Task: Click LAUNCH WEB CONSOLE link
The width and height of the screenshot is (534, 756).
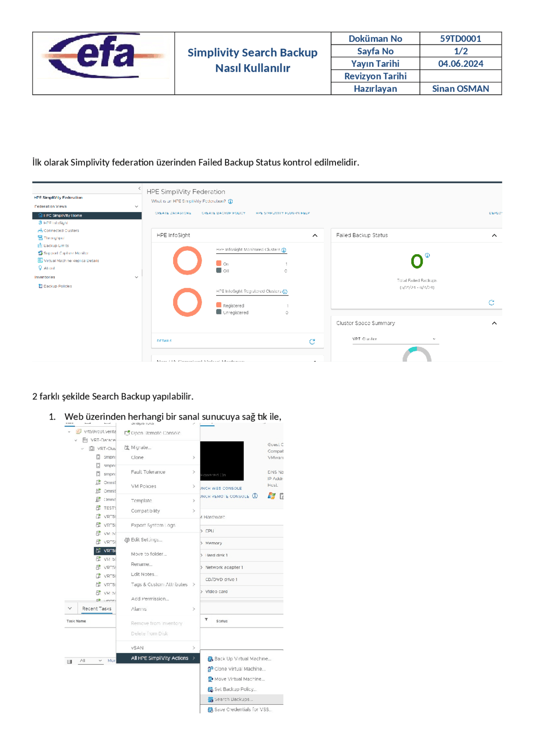Action: click(221, 488)
